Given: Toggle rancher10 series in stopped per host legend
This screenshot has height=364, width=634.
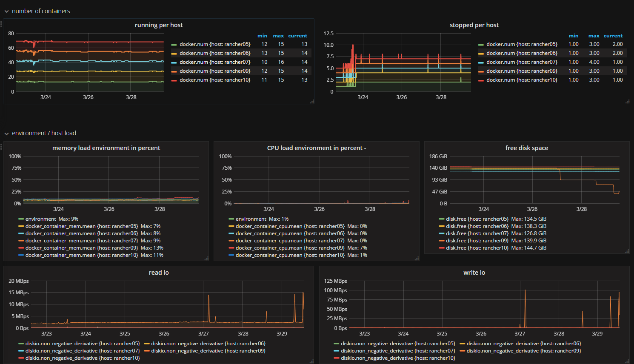Looking at the screenshot, I should (522, 80).
